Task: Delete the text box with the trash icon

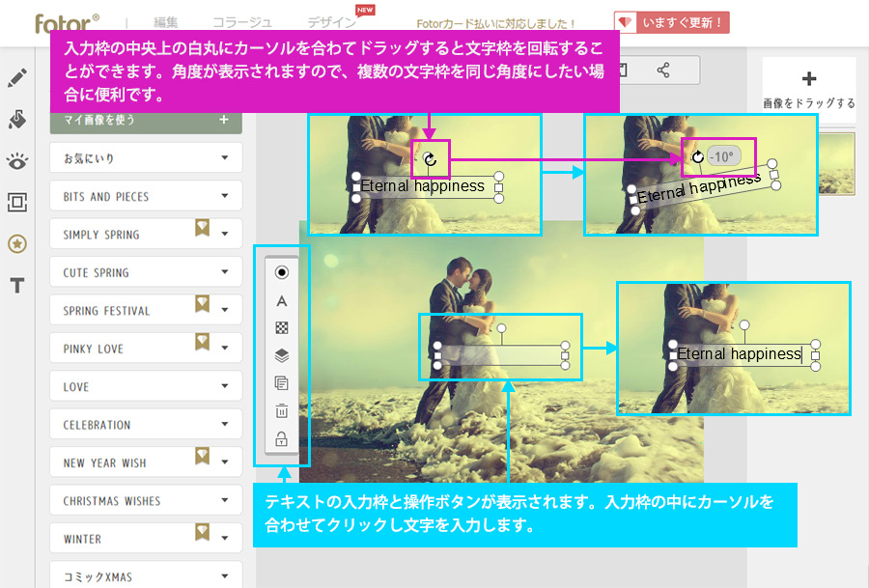Action: click(x=282, y=409)
